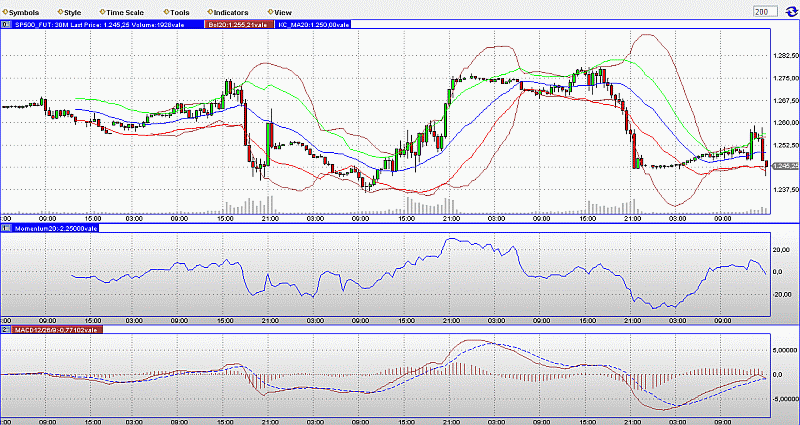Click the Momentum panel number icon
Screen dimensions: 800x425
coord(5,229)
